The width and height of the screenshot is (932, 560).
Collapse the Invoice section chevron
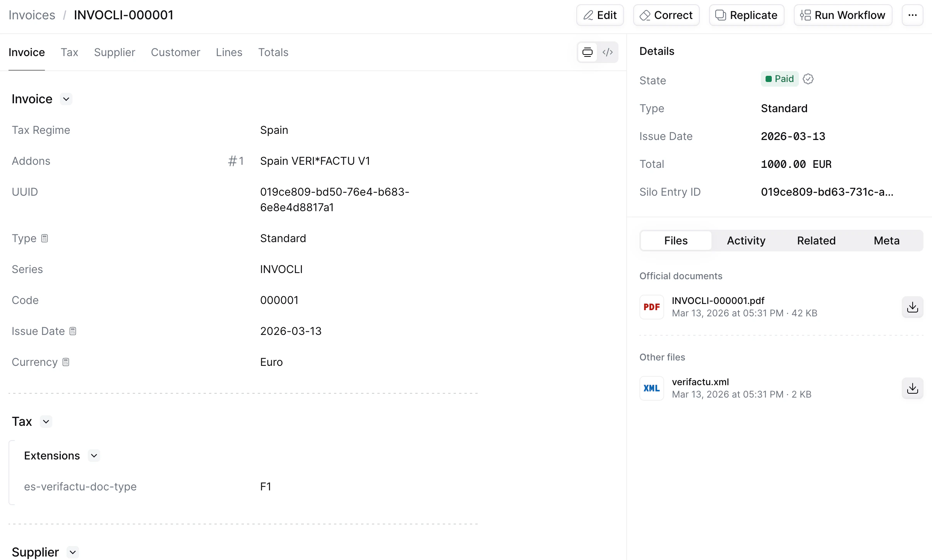[x=65, y=99]
